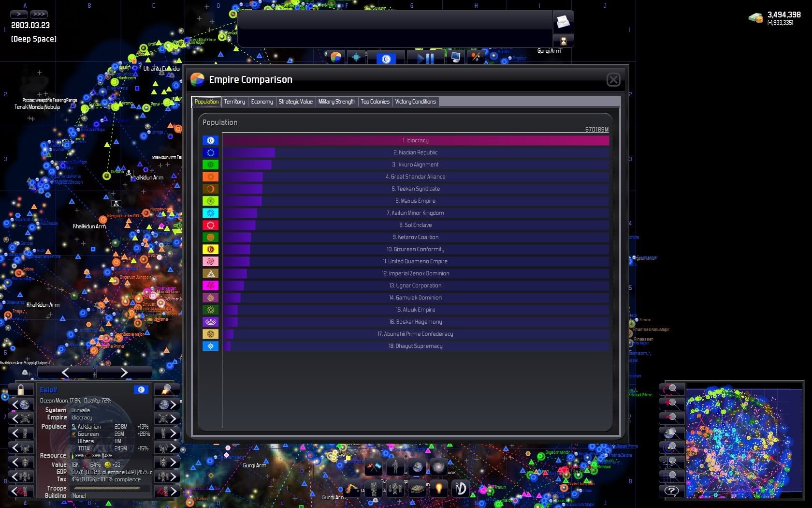Open the galaxy spiral map icon
The height and width of the screenshot is (508, 812).
coord(438,467)
